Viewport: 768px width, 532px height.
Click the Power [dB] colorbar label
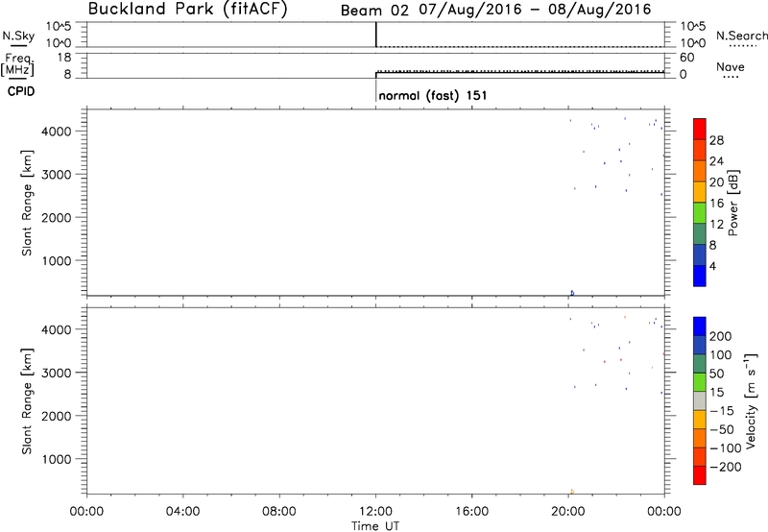(x=732, y=203)
